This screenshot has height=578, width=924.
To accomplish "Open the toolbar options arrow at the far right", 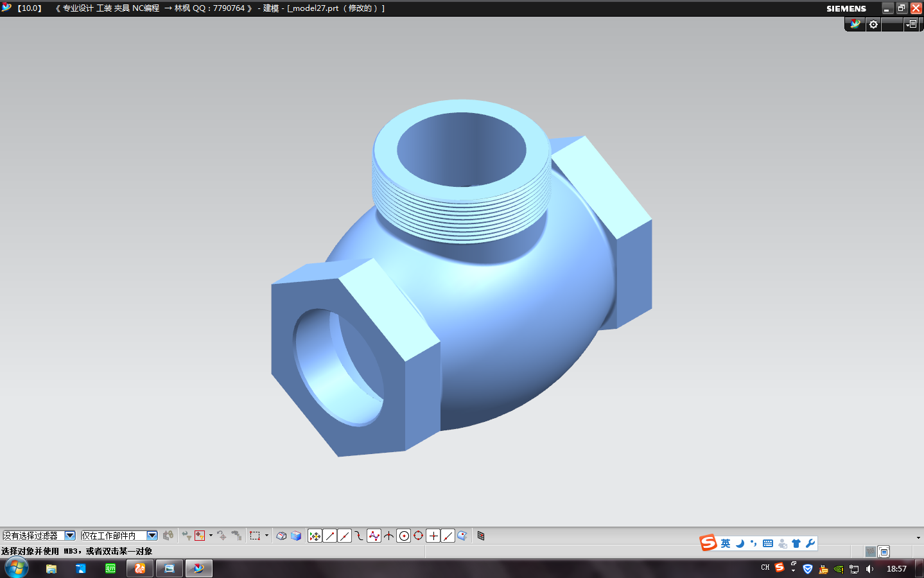I will 918,538.
